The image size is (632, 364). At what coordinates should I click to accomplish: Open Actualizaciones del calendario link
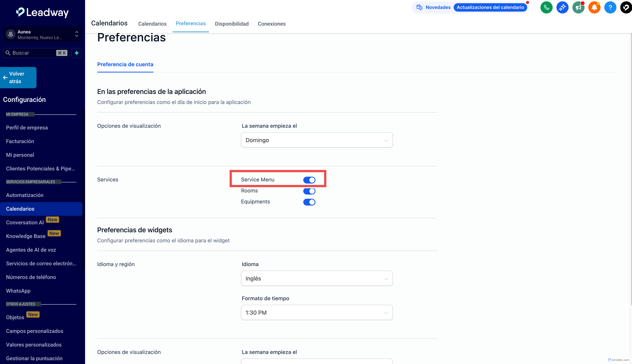pyautogui.click(x=490, y=8)
